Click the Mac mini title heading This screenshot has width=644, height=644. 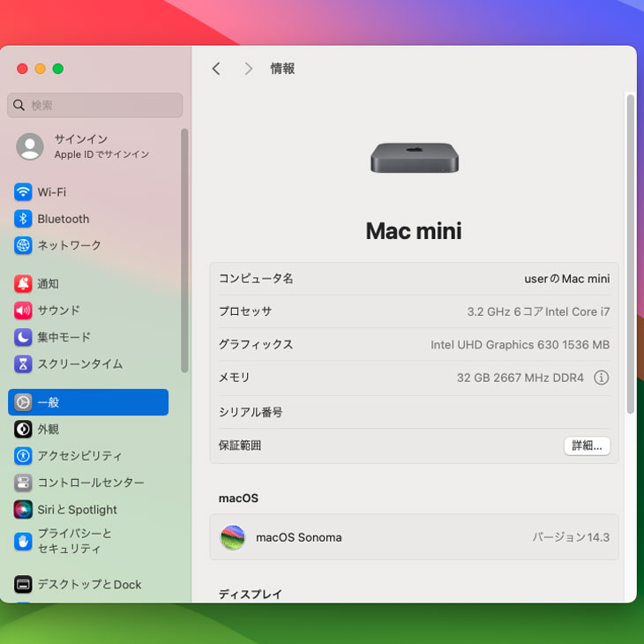click(414, 231)
